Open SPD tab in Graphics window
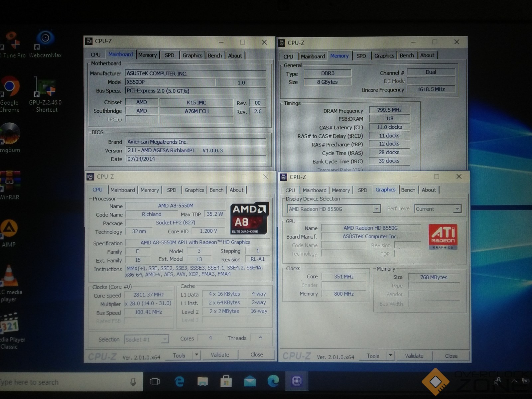532x399 pixels. pyautogui.click(x=362, y=190)
